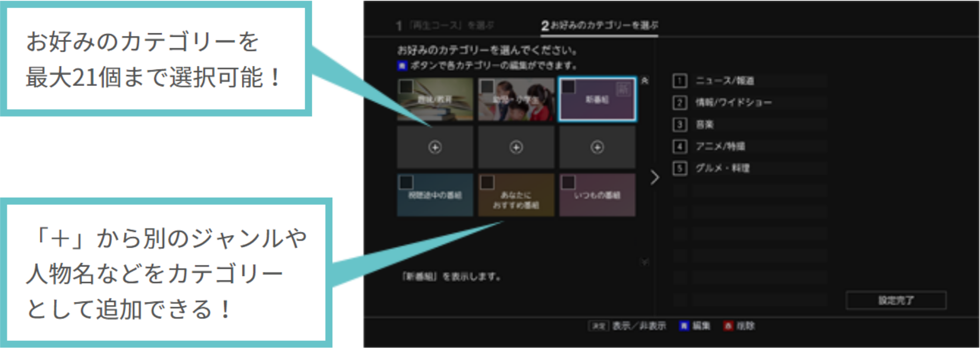980x348 pixels.
Task: Tick the checkbox on the 視聴途中の番組 tile
Action: coord(406,182)
